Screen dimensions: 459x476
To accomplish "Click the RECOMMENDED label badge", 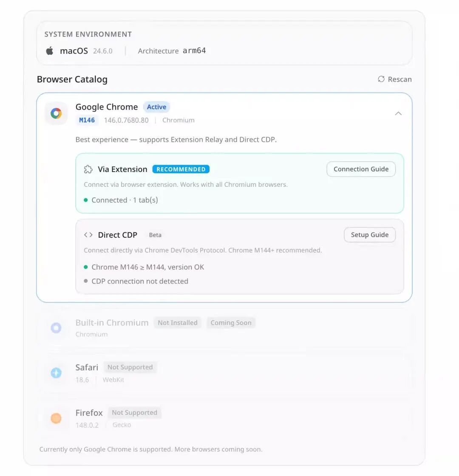I will 181,169.
